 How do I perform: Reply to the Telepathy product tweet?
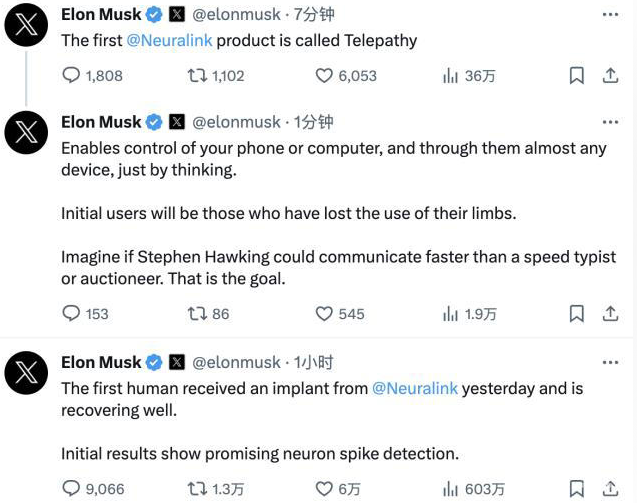pyautogui.click(x=71, y=76)
